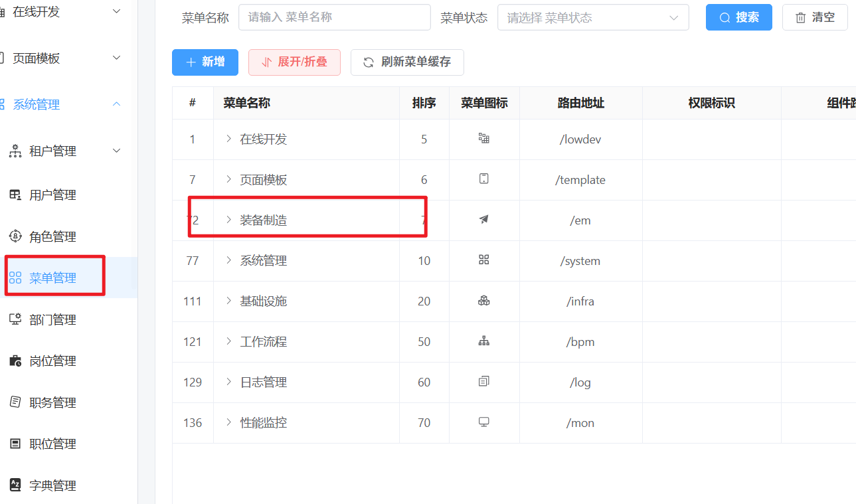This screenshot has width=856, height=504.
Task: Click the 新增 button
Action: tap(205, 62)
